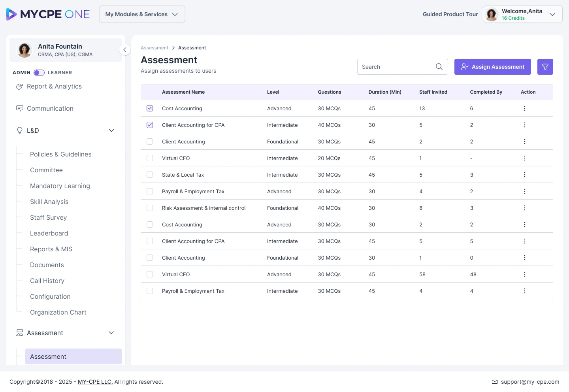The width and height of the screenshot is (569, 392).
Task: Open the filter icon button
Action: pyautogui.click(x=545, y=67)
